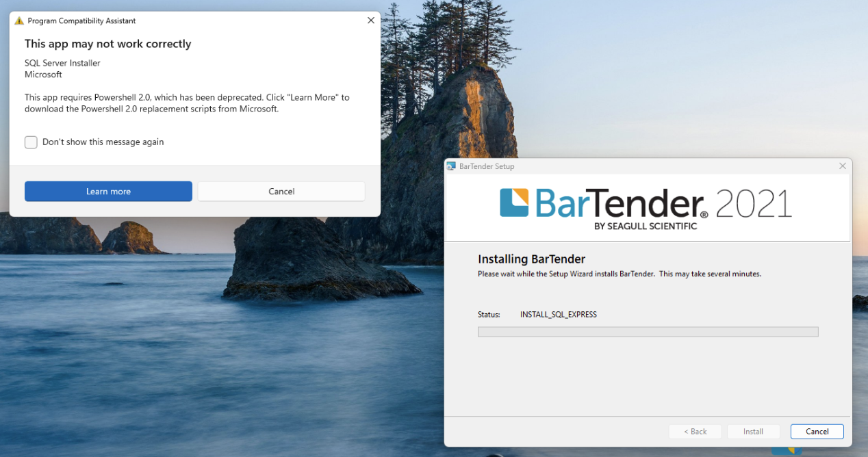
Task: Click the BarTender Setup title bar icon
Action: click(452, 166)
